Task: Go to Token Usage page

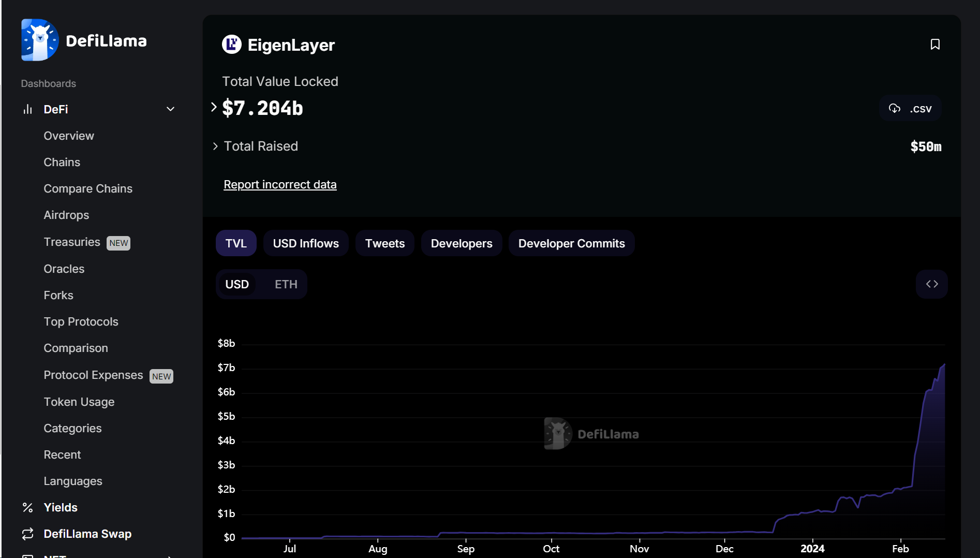Action: 79,402
